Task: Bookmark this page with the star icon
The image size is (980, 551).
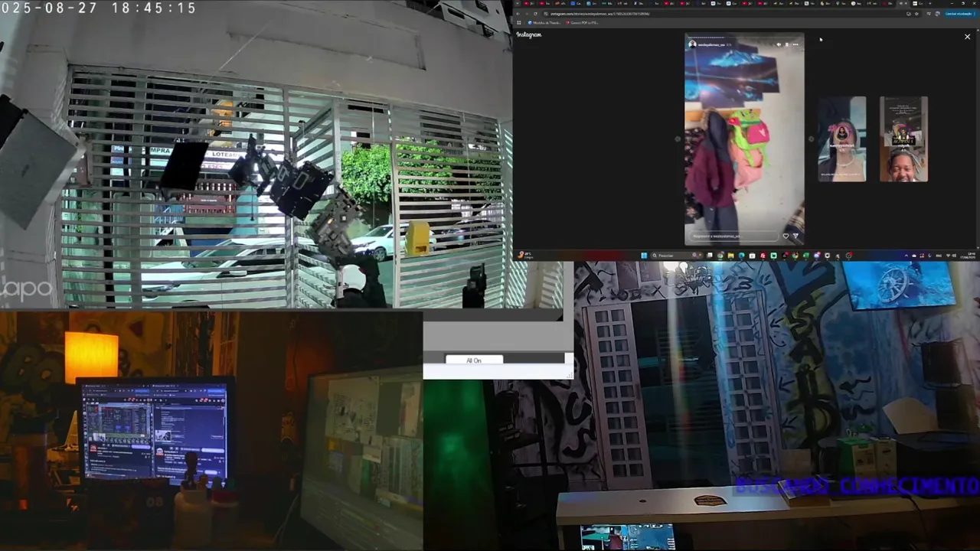Action: (916, 14)
